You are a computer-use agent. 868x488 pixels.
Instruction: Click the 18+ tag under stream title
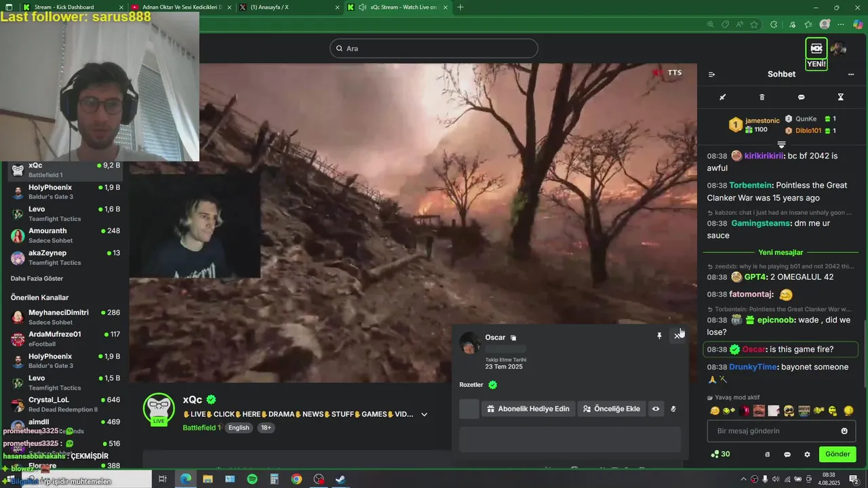[x=266, y=428]
